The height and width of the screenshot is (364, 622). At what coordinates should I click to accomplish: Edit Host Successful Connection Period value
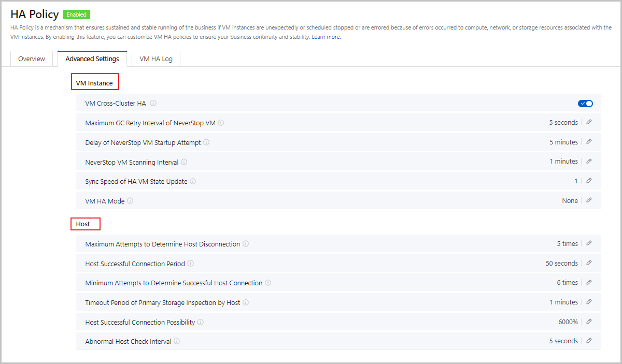[x=589, y=263]
